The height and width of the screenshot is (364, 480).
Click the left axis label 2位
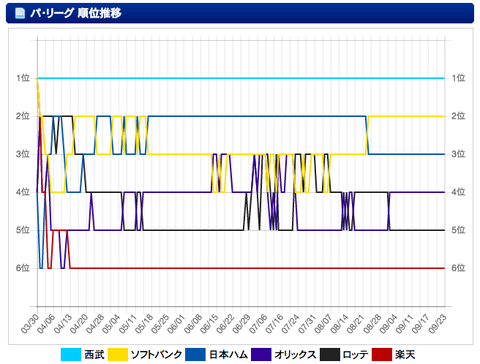23,116
